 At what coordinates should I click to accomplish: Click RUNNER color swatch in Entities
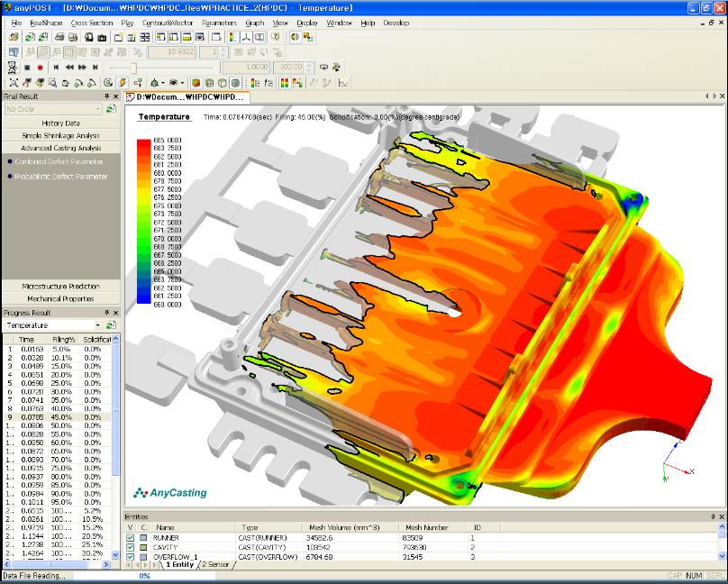[x=144, y=537]
